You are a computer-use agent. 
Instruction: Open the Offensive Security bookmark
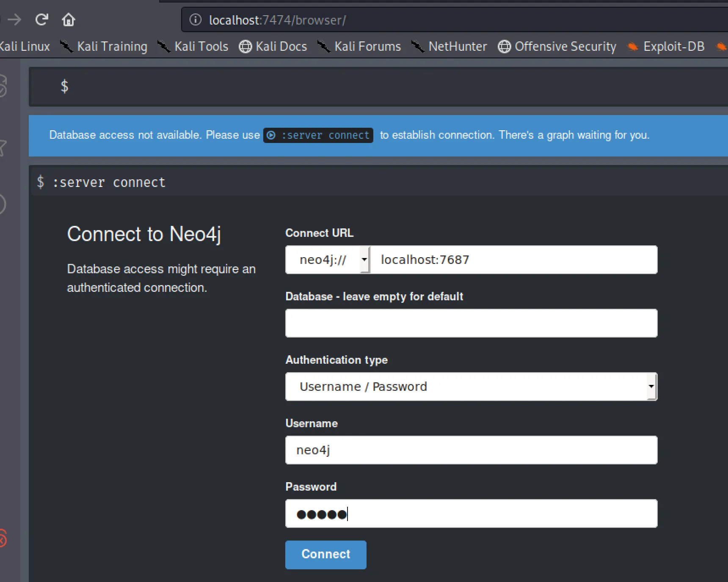[557, 46]
